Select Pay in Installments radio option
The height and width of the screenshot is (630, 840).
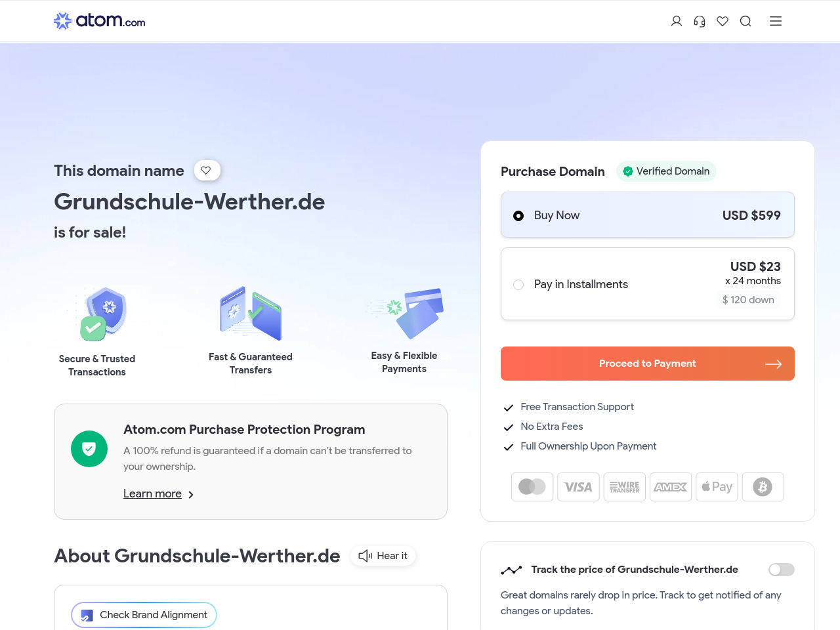point(518,285)
